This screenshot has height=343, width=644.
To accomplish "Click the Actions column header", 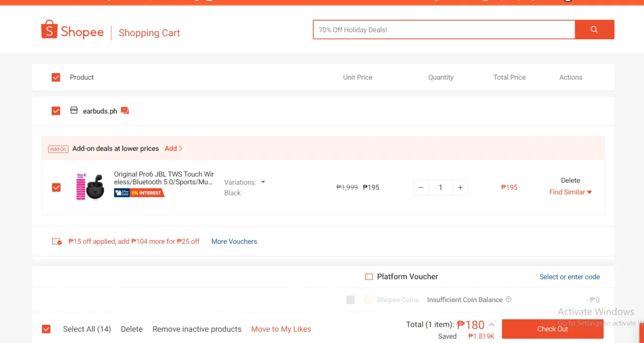I will point(571,78).
